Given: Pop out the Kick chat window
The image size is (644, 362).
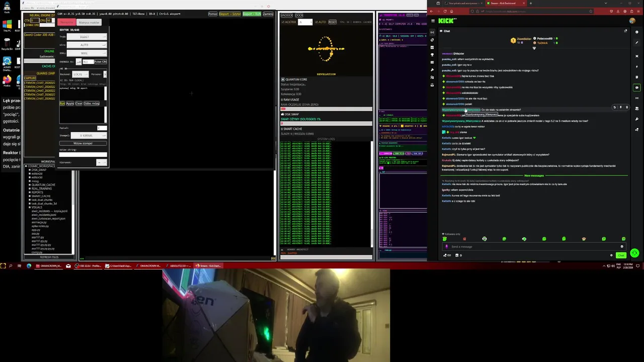Looking at the screenshot, I should (x=625, y=31).
